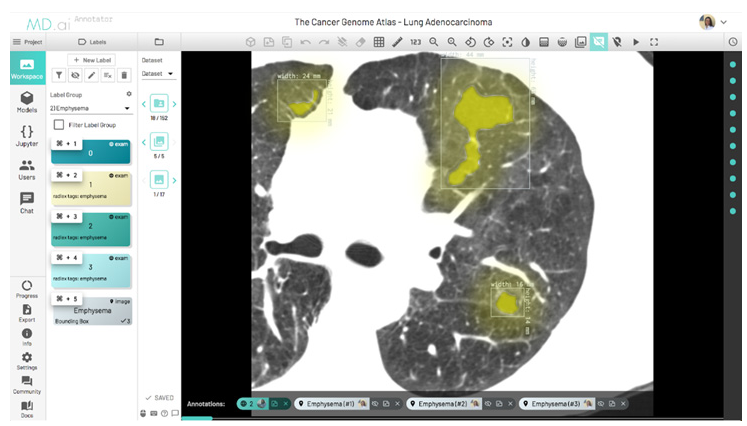Image resolution: width=747 pixels, height=426 pixels.
Task: Open the history clock panel
Action: point(733,42)
